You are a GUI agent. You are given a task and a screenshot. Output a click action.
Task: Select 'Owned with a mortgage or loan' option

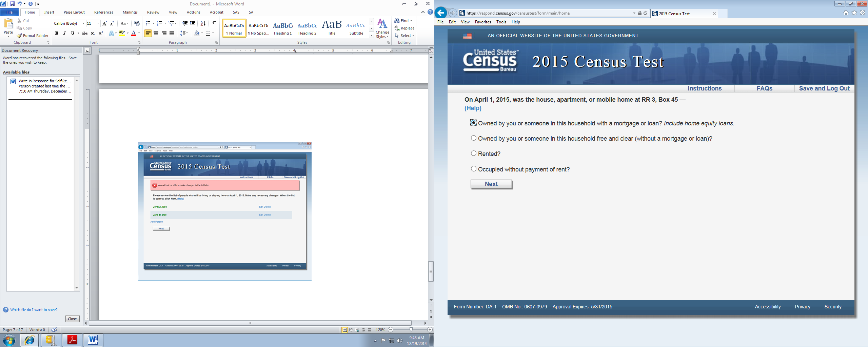pyautogui.click(x=474, y=123)
